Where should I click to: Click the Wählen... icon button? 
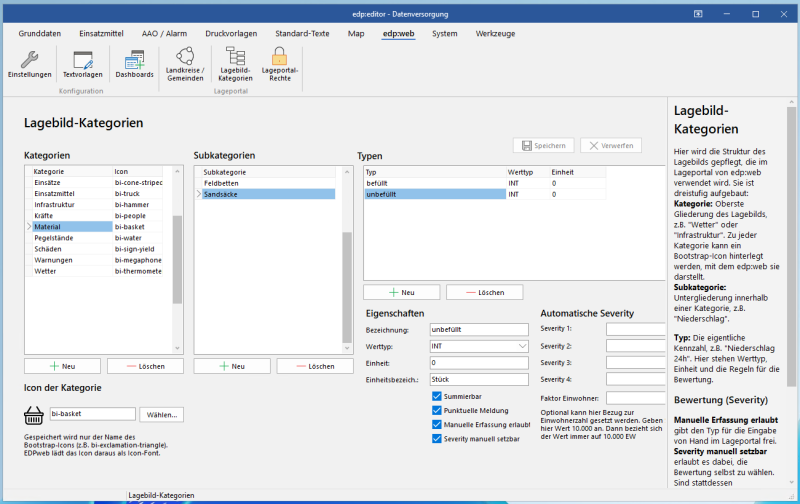162,415
